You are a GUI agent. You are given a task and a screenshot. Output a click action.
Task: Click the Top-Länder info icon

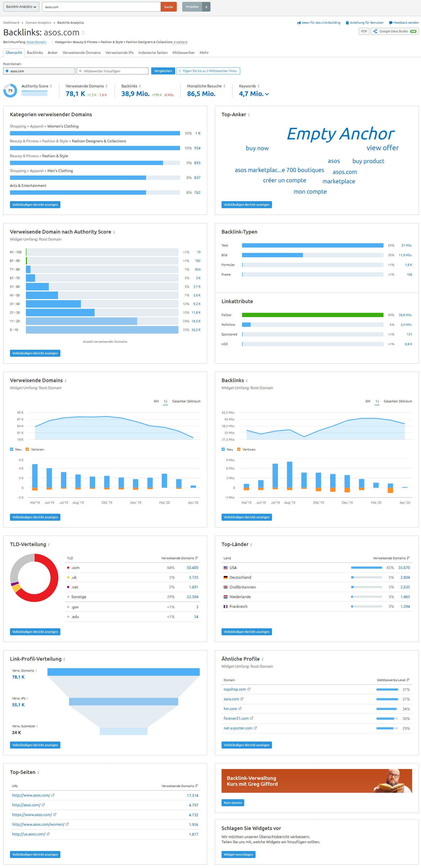pos(251,545)
